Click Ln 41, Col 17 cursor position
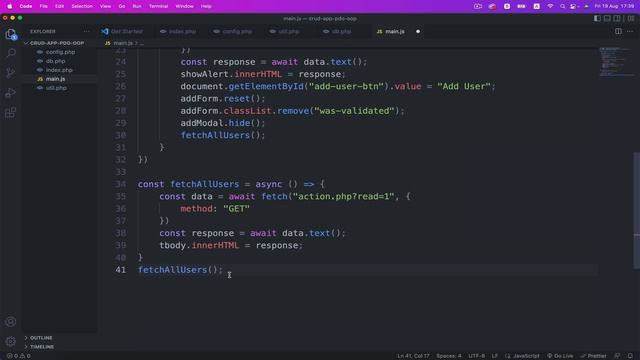Image resolution: width=640 pixels, height=360 pixels. [x=413, y=356]
